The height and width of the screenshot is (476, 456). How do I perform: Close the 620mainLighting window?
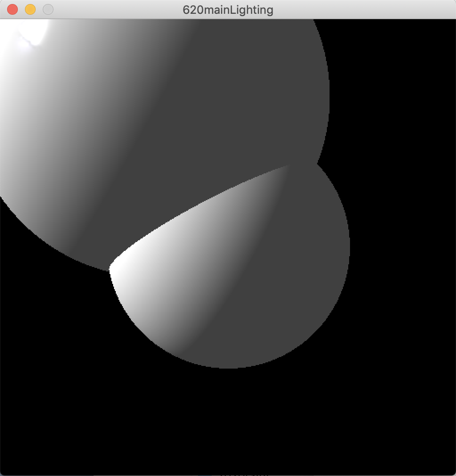click(12, 9)
